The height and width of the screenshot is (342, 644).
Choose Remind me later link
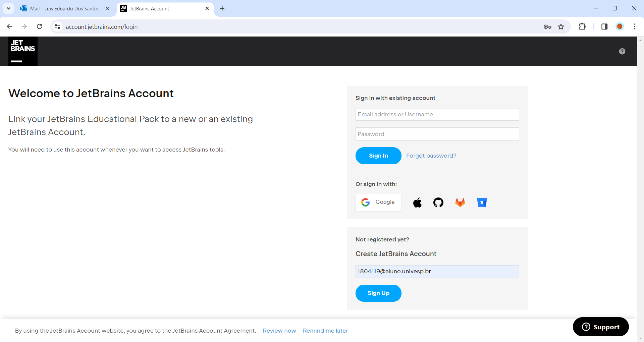point(325,331)
